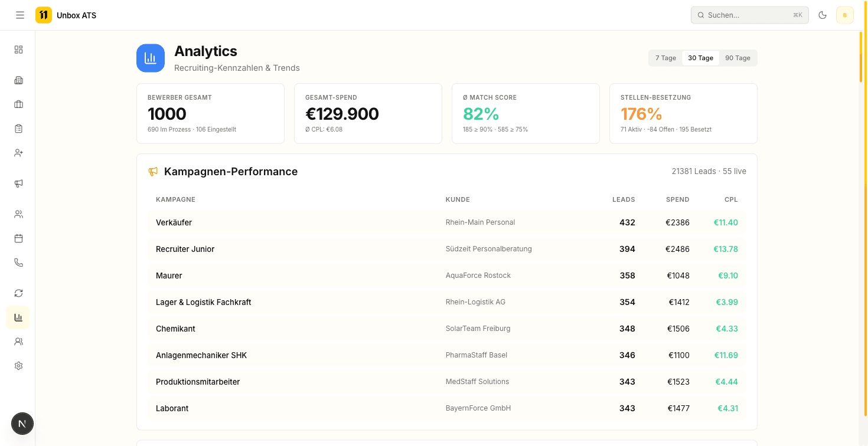
Task: Toggle dark mode with the moon icon
Action: (823, 15)
